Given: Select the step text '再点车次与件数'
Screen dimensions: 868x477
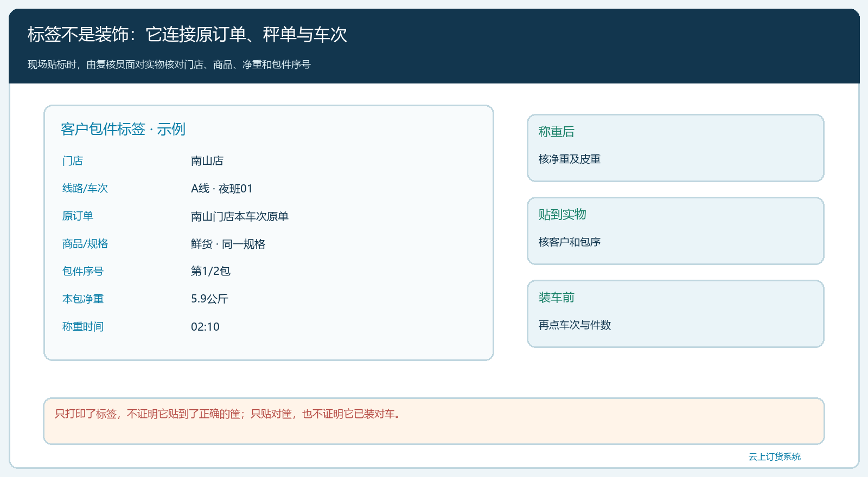Looking at the screenshot, I should (x=575, y=325).
